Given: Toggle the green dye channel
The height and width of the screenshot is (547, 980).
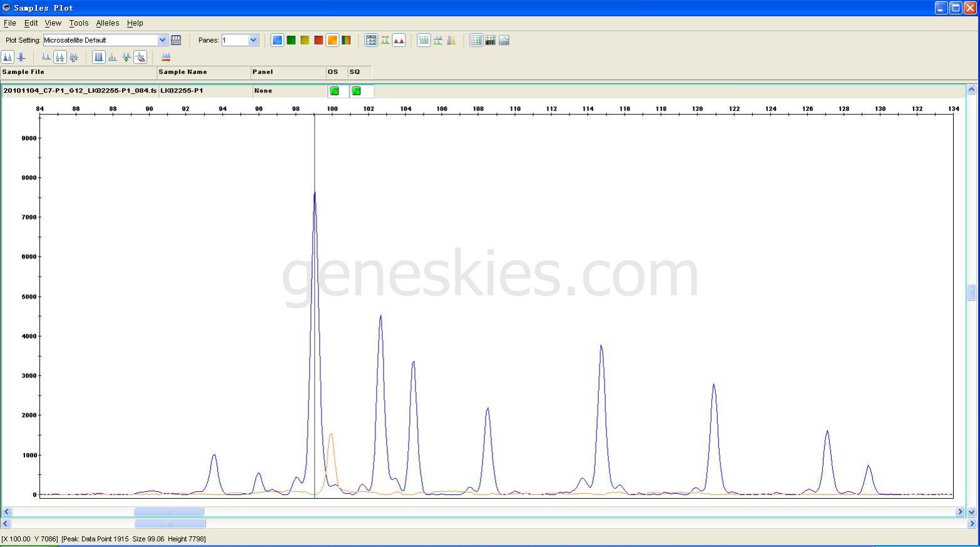Looking at the screenshot, I should (291, 40).
